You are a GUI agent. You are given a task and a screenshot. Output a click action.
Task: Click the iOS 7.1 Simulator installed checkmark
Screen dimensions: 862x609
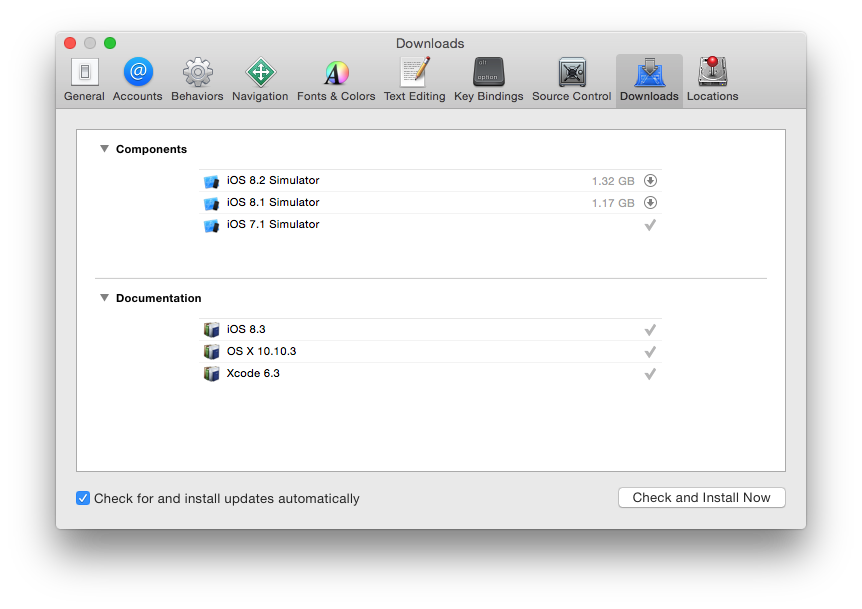click(x=650, y=225)
